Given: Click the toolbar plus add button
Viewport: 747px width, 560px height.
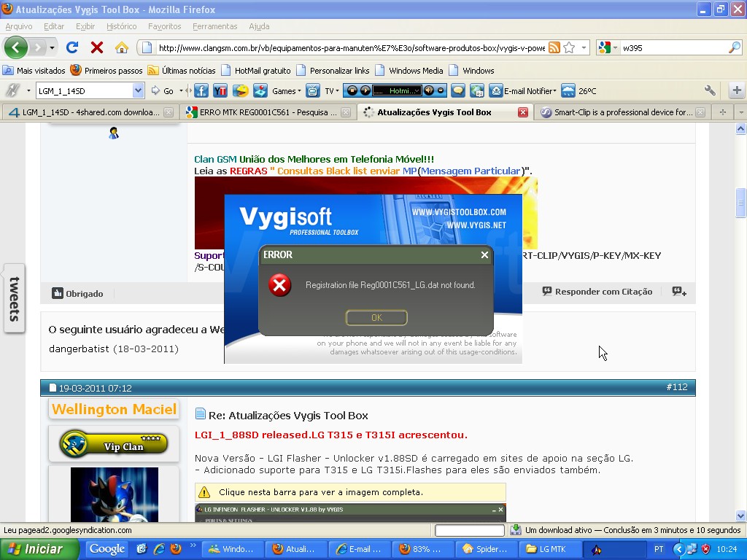Looking at the screenshot, I should click(737, 90).
